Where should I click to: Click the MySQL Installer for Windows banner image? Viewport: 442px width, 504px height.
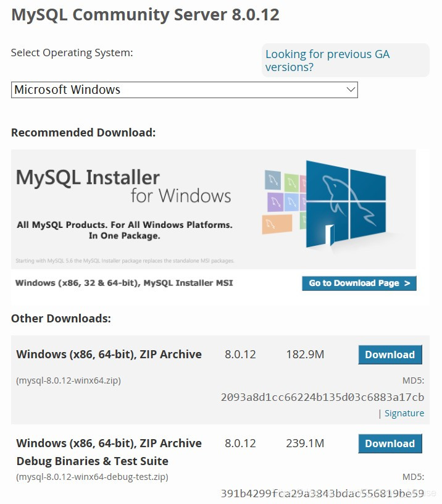click(x=214, y=209)
